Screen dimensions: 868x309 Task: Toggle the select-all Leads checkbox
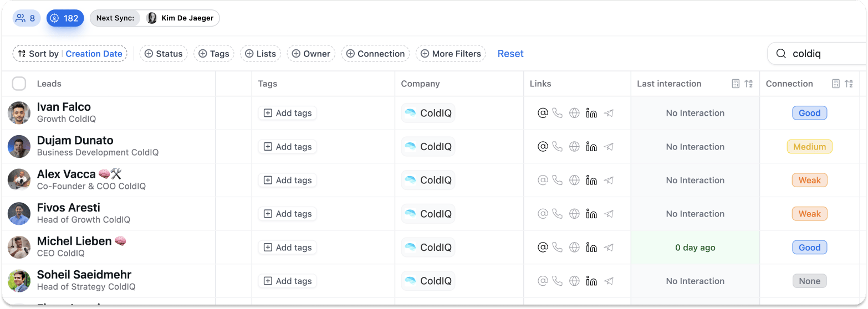click(x=19, y=84)
